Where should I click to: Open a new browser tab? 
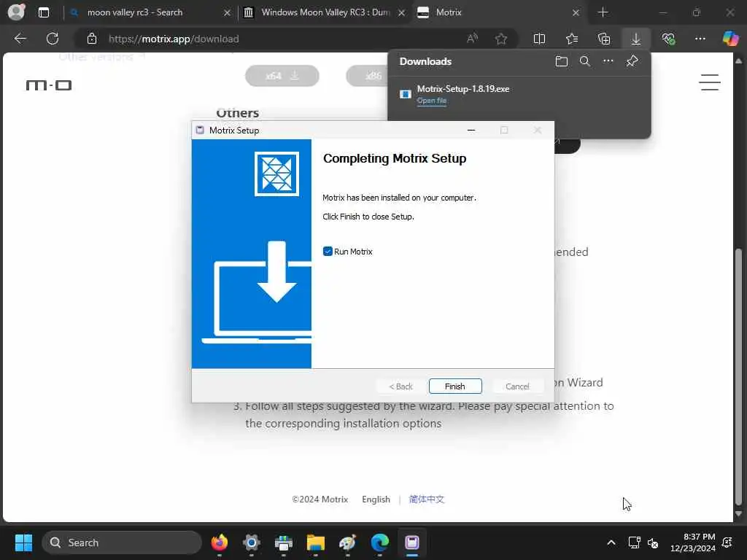pyautogui.click(x=603, y=12)
